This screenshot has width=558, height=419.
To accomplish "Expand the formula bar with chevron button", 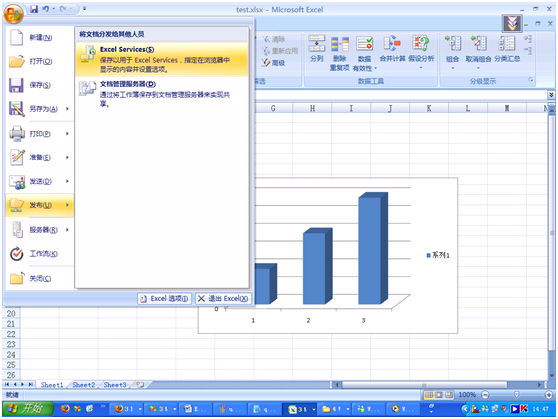I will (551, 95).
